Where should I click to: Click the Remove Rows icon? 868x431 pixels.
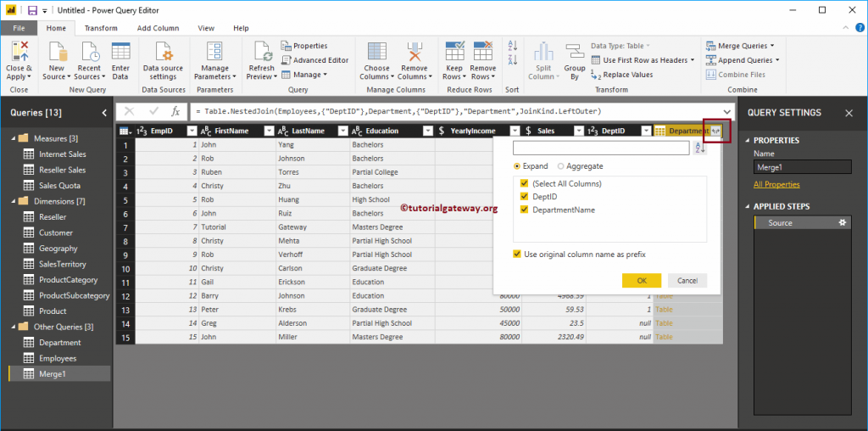482,52
